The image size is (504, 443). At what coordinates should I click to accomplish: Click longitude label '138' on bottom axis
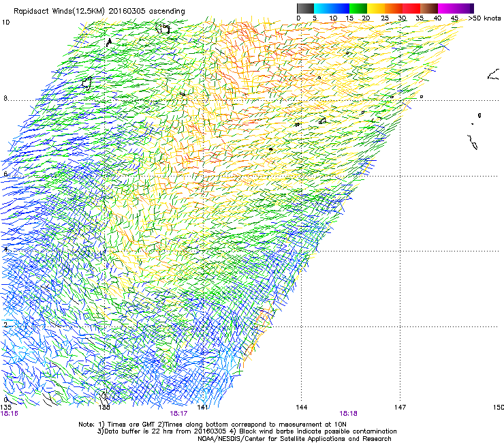click(x=104, y=408)
